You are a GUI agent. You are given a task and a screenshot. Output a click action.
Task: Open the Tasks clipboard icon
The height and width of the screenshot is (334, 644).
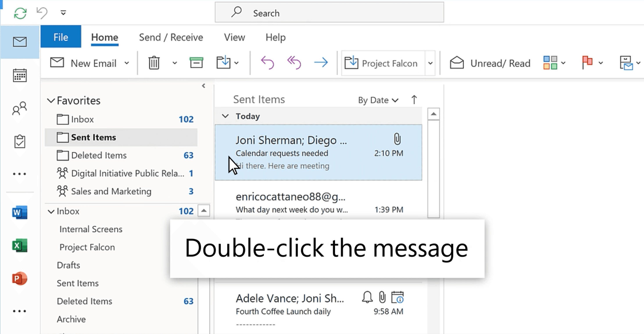20,142
